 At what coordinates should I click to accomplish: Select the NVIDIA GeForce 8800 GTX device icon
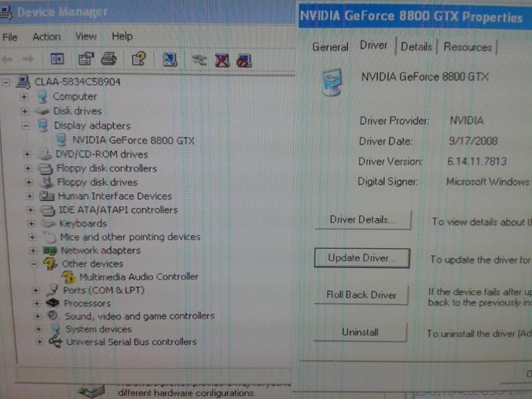tap(61, 140)
